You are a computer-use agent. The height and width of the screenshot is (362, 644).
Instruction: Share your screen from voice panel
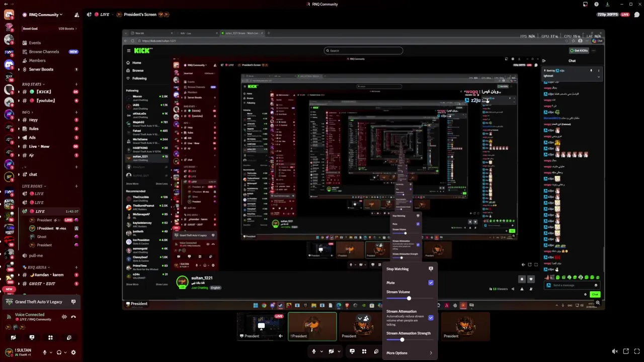32,337
